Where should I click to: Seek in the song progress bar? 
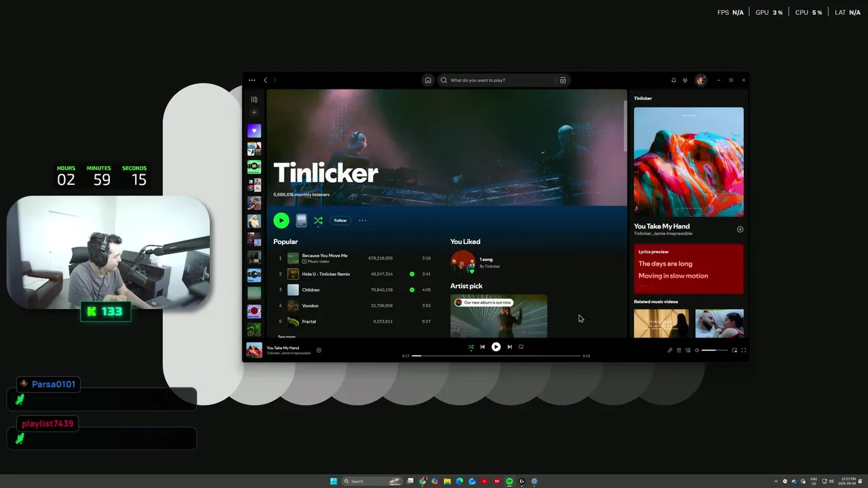click(496, 355)
